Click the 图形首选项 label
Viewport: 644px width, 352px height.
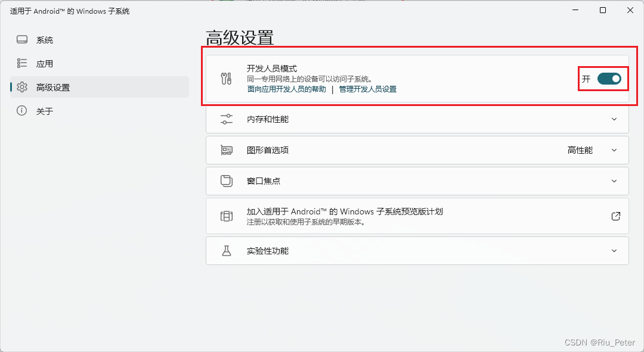(268, 150)
